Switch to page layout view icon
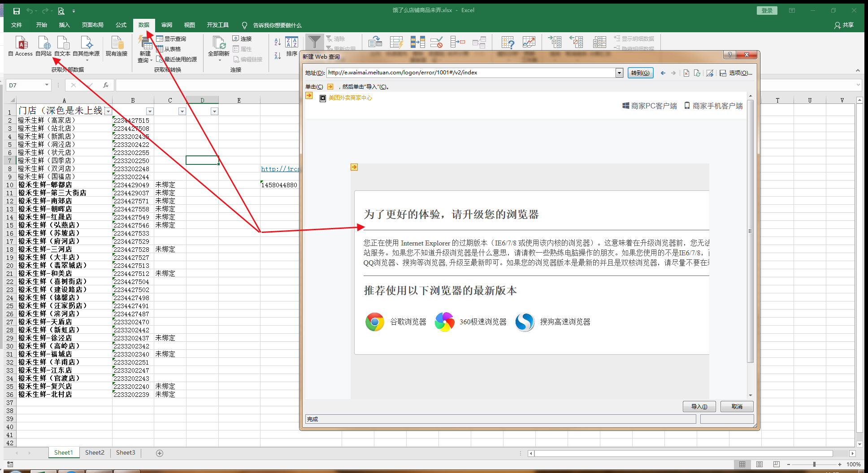 pyautogui.click(x=759, y=464)
